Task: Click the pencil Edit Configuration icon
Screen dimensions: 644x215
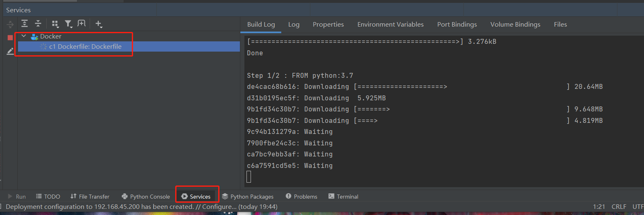Action: 10,51
